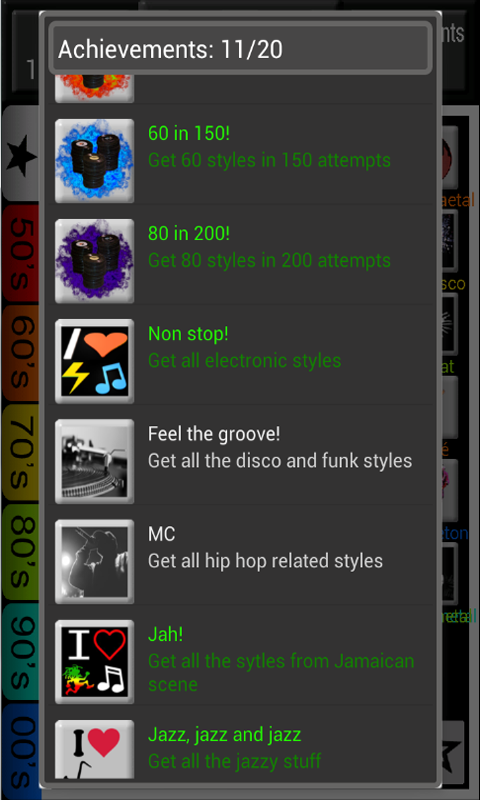The image size is (480, 800).
Task: Click the partially visible orange flame icon
Action: click(x=94, y=88)
